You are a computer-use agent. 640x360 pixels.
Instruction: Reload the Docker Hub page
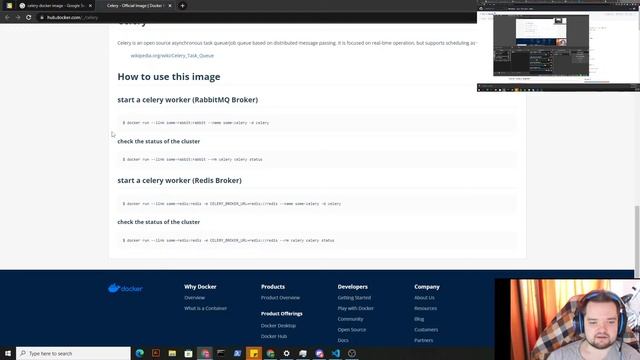(x=29, y=18)
